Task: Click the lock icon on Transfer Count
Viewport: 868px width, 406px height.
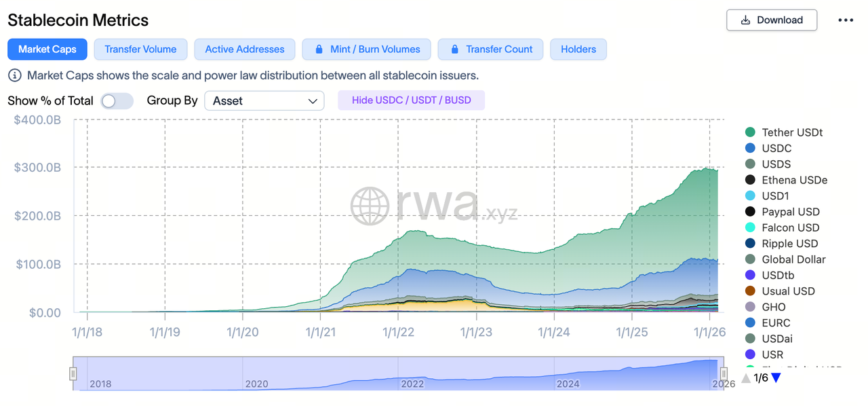Action: coord(454,50)
